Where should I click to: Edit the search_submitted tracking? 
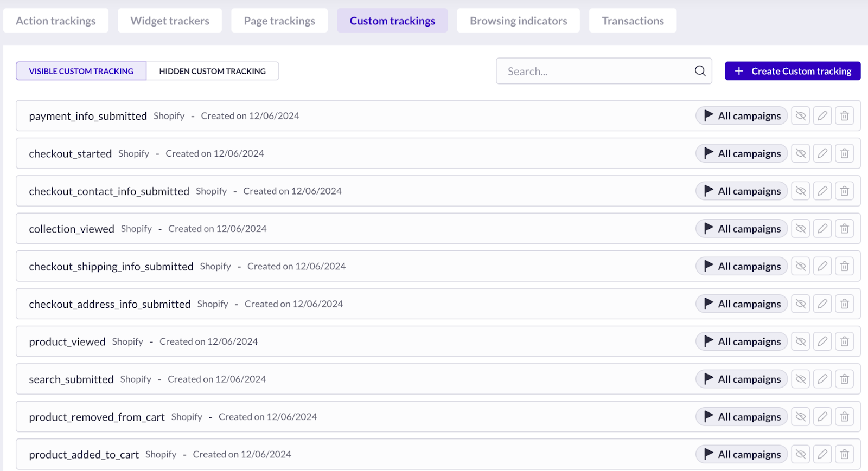[822, 379]
